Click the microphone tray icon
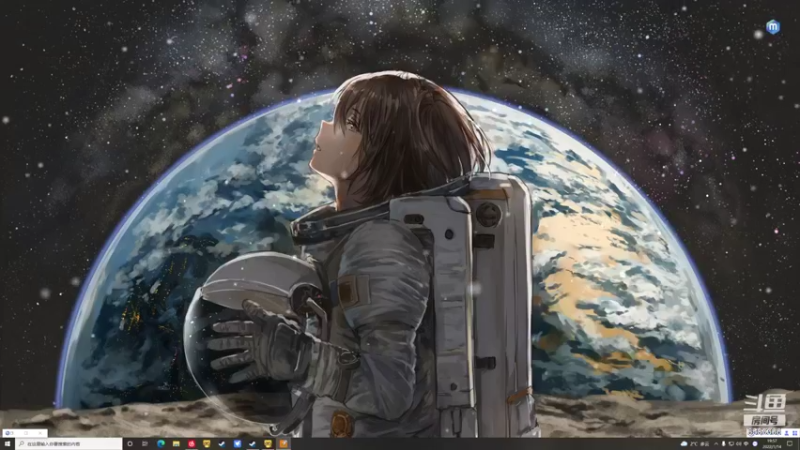 tap(723, 444)
